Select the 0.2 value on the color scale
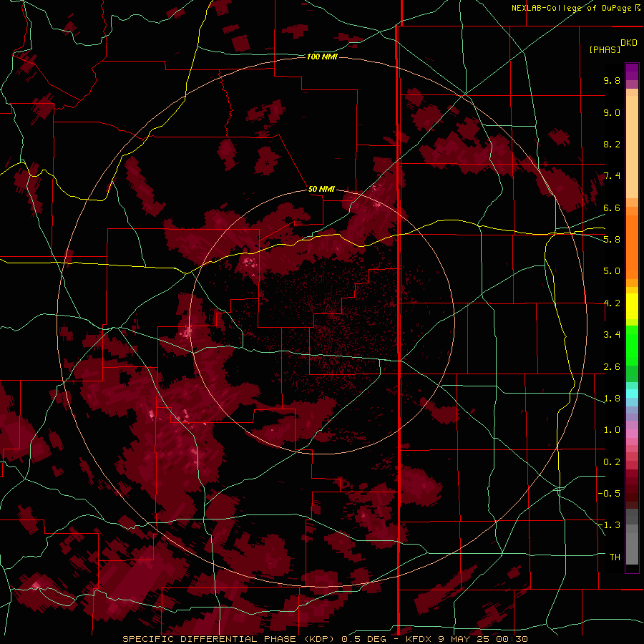The image size is (644, 644). pyautogui.click(x=612, y=462)
